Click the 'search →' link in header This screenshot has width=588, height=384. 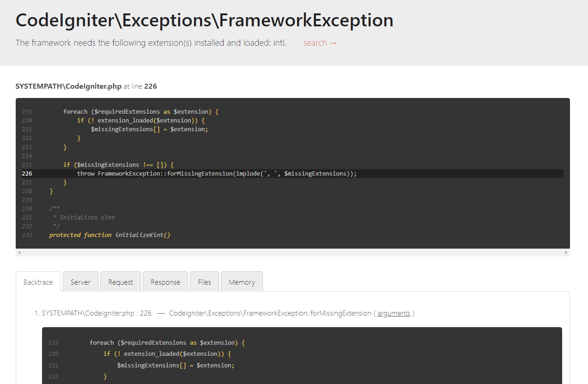coord(320,43)
